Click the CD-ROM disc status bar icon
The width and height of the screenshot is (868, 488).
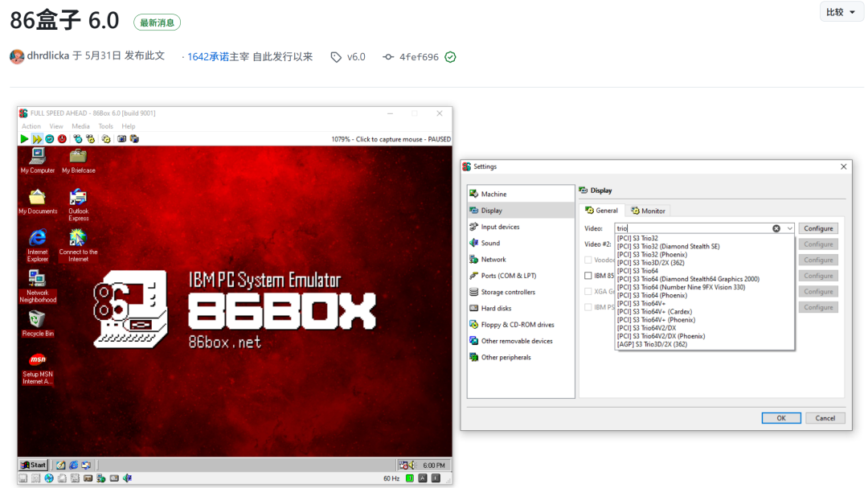click(49, 478)
